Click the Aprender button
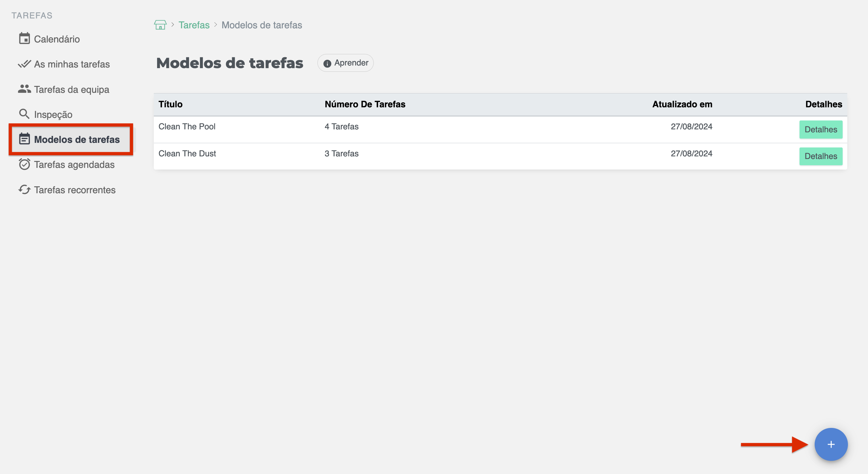 (345, 63)
